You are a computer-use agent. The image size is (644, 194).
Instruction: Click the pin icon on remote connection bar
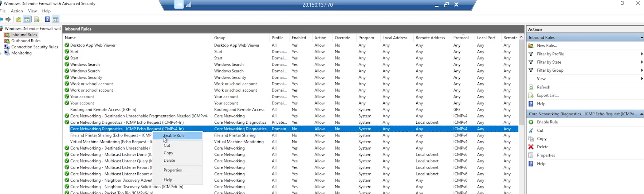point(179,5)
